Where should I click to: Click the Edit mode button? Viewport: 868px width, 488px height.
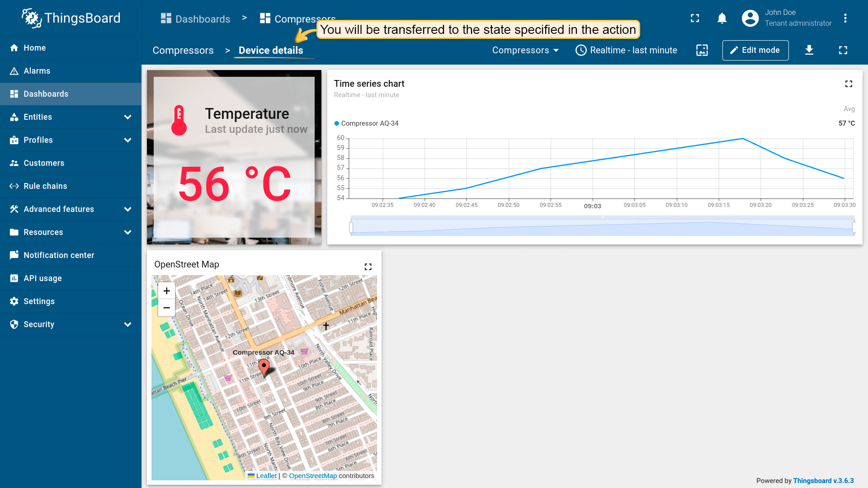coord(755,50)
